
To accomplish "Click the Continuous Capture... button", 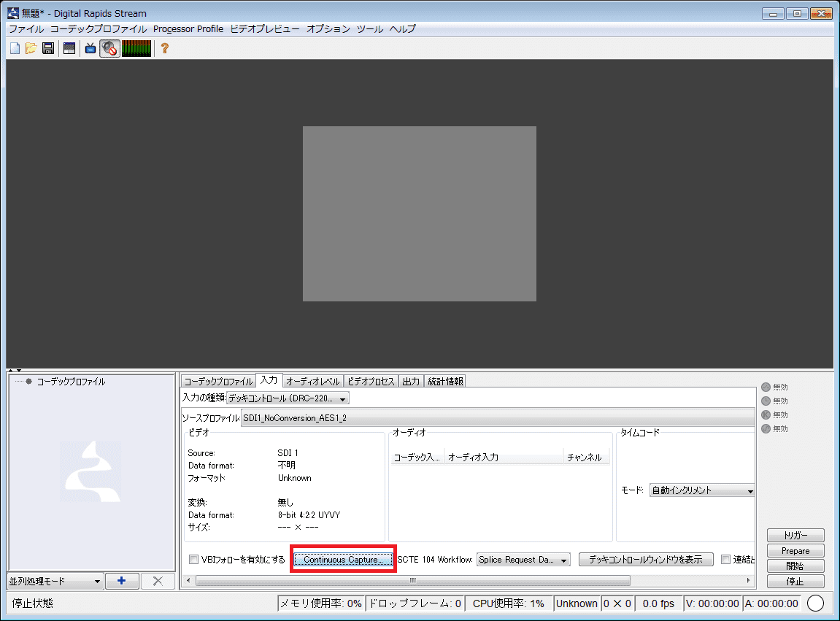I will coord(343,560).
